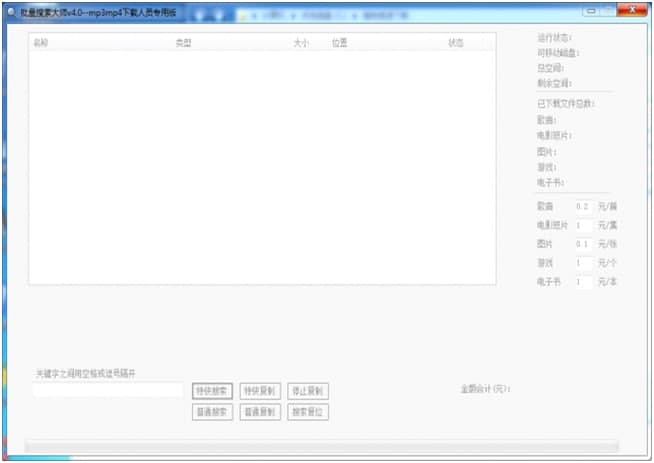Screen dimensions: 654x463
Task: Click the 普通复制 button
Action: pos(260,412)
